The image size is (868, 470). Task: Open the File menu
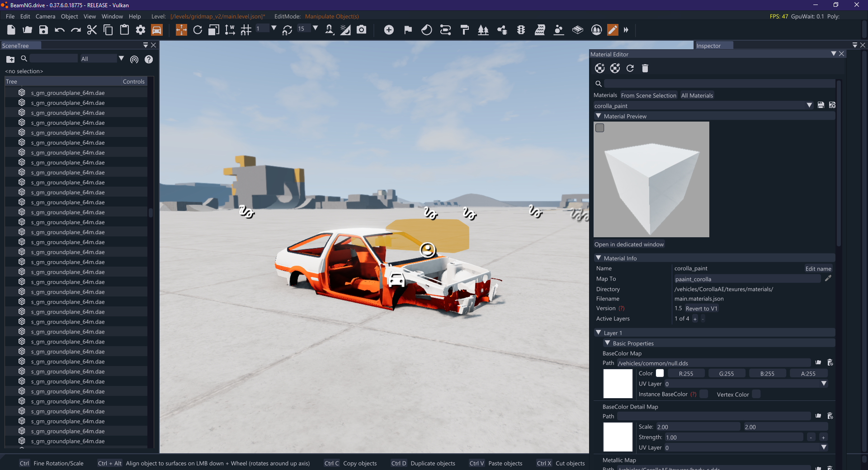[10, 16]
